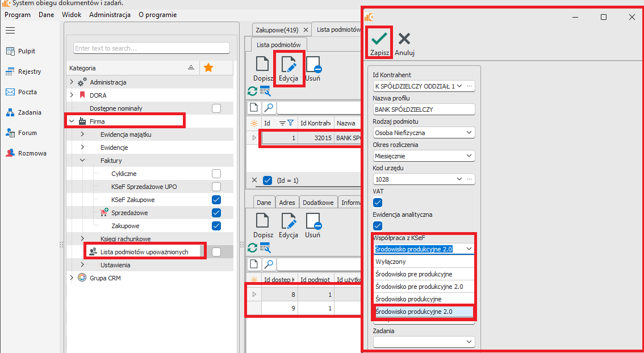Collapse the Firma tree category
Viewport: 644px width, 353px height.
pyautogui.click(x=72, y=121)
